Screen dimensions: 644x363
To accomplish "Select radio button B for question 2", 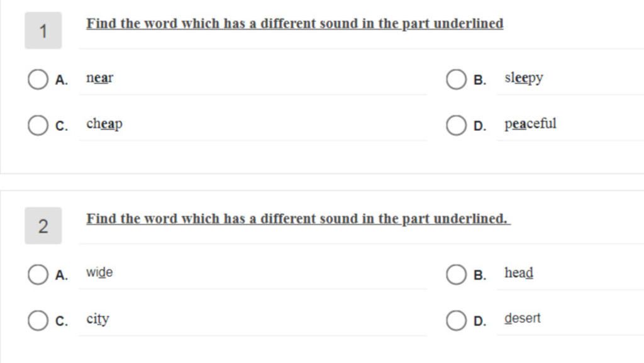I will pyautogui.click(x=456, y=274).
